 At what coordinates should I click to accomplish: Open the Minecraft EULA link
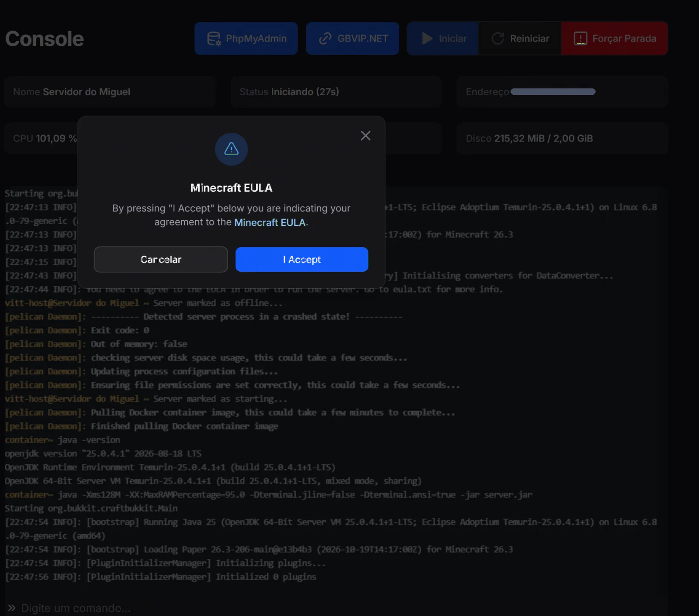(x=270, y=222)
